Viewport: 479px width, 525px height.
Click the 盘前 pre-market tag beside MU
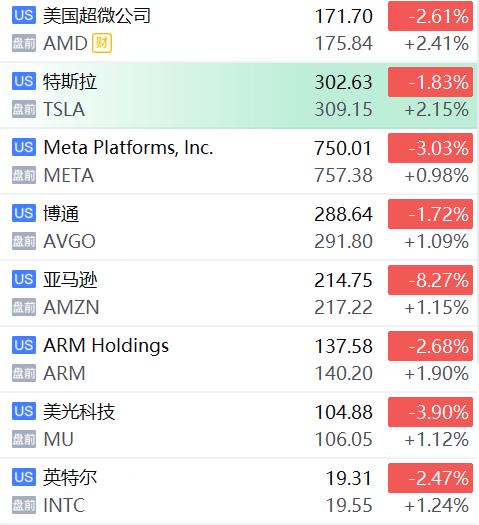coord(24,439)
